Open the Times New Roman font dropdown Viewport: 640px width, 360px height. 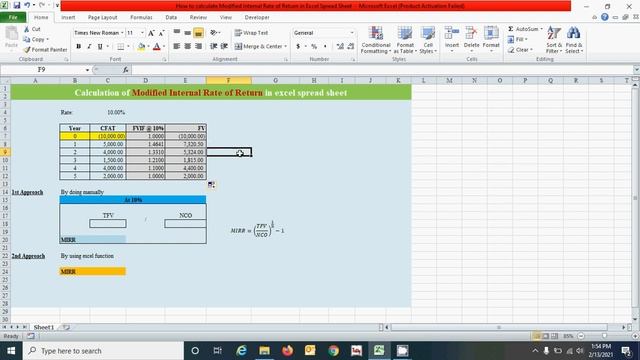(122, 33)
